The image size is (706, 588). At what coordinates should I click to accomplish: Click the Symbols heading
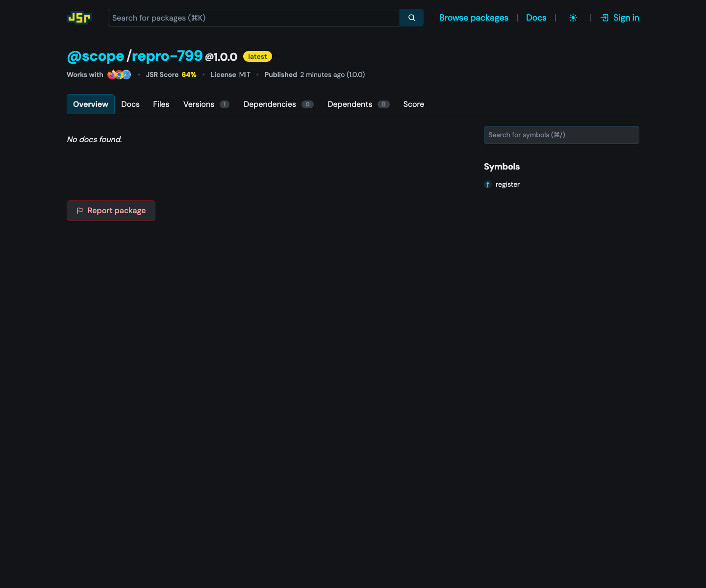(502, 167)
